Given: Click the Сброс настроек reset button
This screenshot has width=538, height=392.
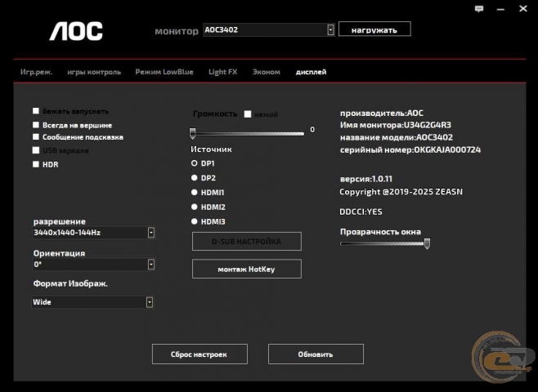Looking at the screenshot, I should [x=200, y=354].
